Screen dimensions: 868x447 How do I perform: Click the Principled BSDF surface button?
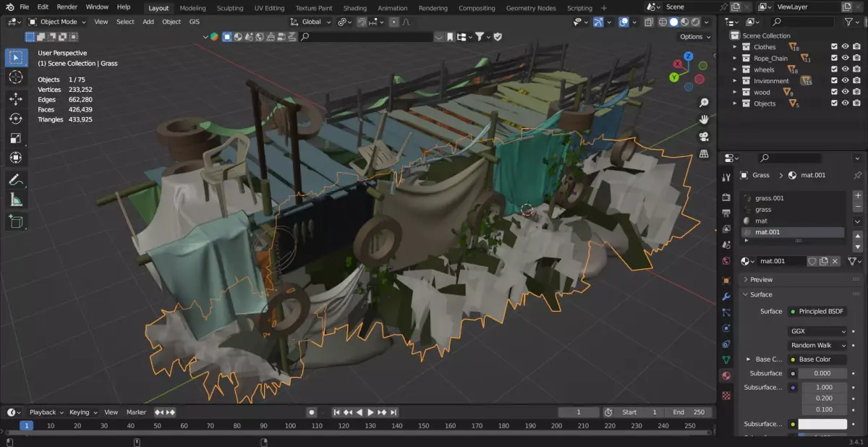(817, 311)
